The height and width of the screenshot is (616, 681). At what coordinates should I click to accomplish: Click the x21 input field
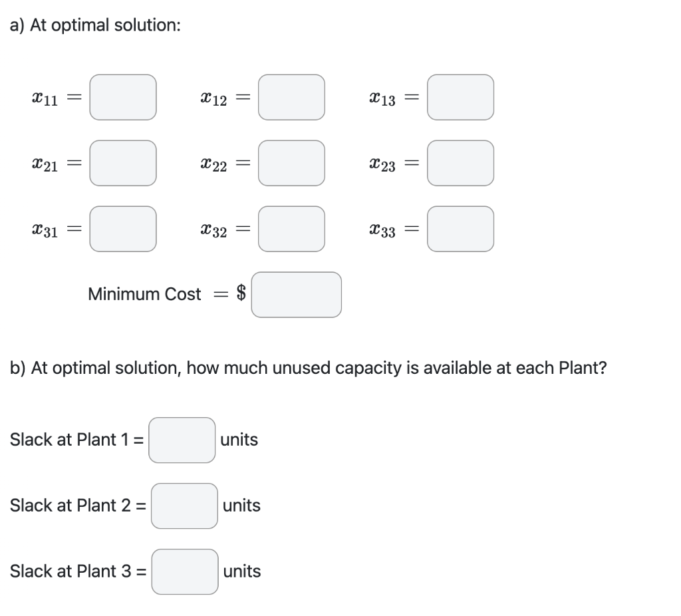123,162
